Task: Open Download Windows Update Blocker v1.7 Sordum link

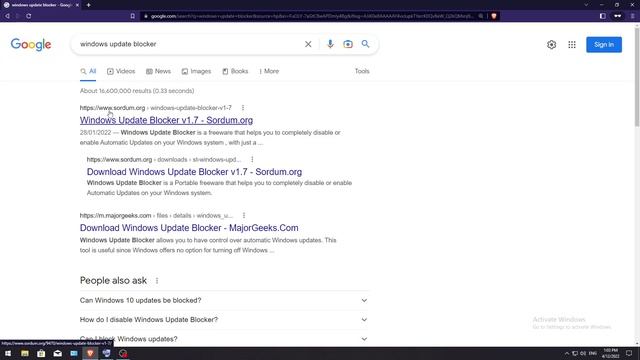Action: 194,172
